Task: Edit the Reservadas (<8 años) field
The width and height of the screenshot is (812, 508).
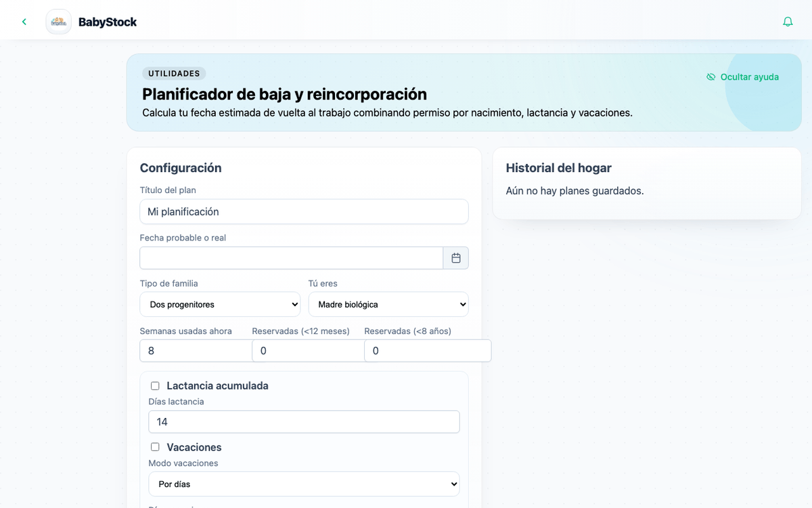Action: (x=428, y=351)
